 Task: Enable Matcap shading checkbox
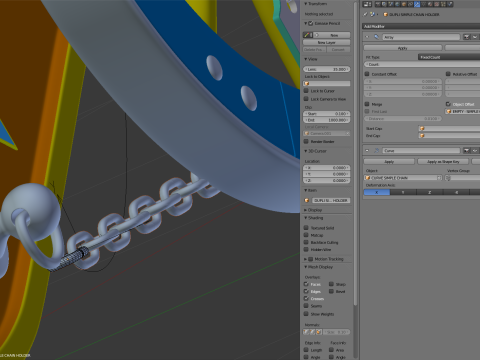(306, 235)
